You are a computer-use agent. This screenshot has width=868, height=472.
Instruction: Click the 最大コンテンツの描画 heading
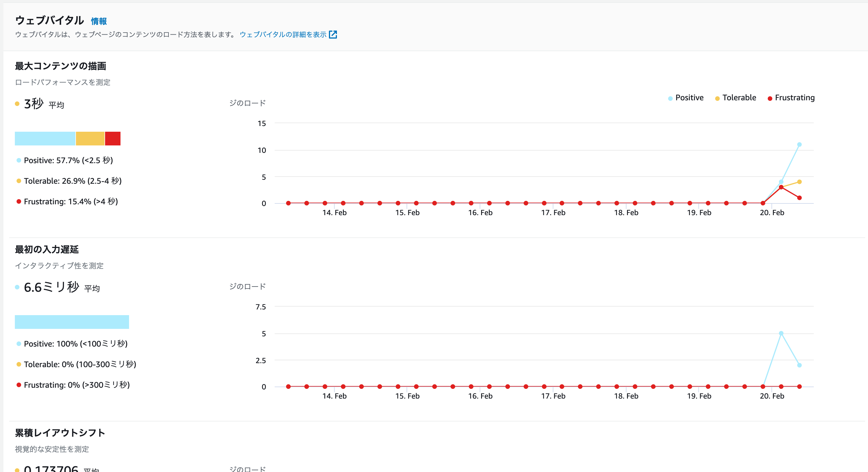61,66
